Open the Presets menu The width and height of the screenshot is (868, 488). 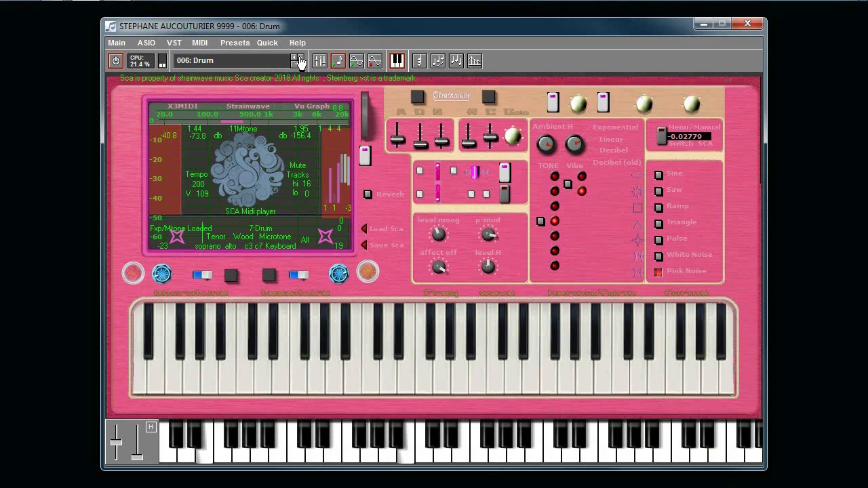[x=235, y=43]
